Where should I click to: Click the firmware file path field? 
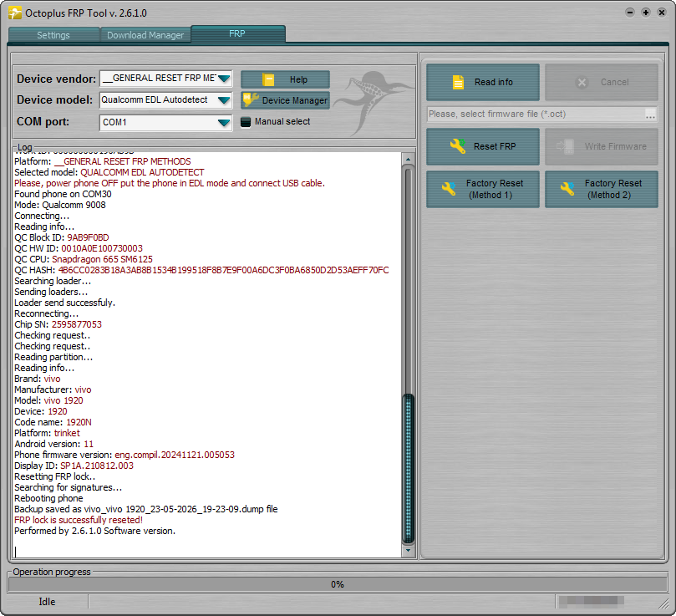[536, 115]
